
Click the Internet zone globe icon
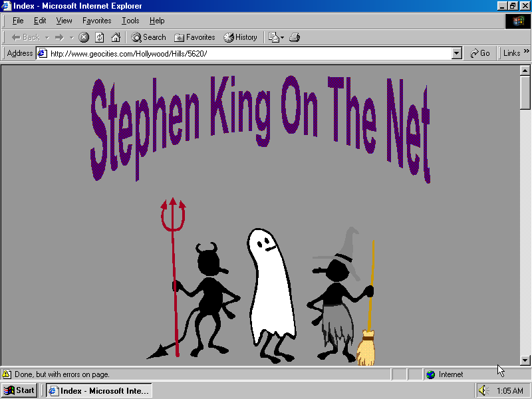tap(430, 374)
